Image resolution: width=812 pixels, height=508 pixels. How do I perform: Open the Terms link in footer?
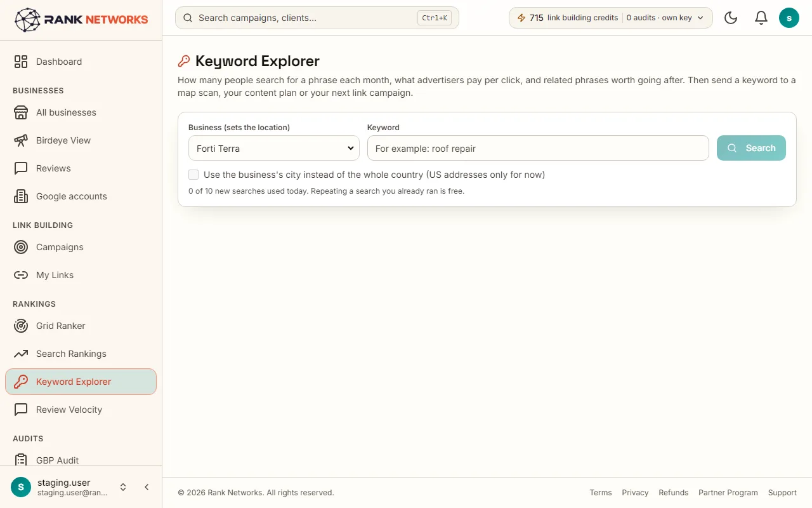(601, 493)
